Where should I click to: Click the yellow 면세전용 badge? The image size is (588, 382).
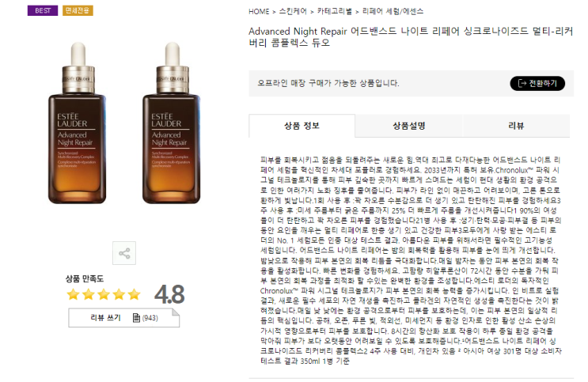coord(78,10)
